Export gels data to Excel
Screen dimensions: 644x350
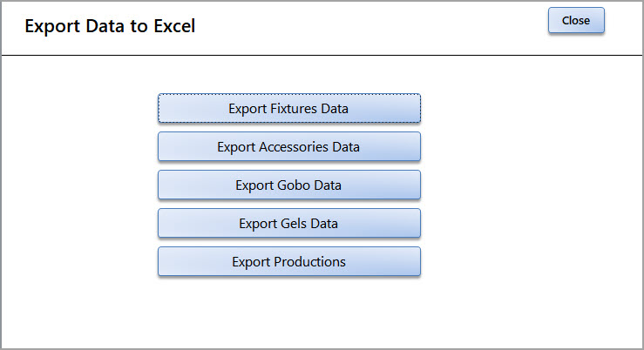pyautogui.click(x=289, y=223)
